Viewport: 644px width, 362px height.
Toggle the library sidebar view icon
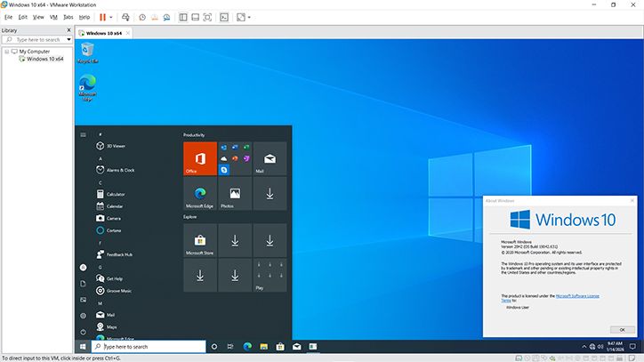[183, 17]
